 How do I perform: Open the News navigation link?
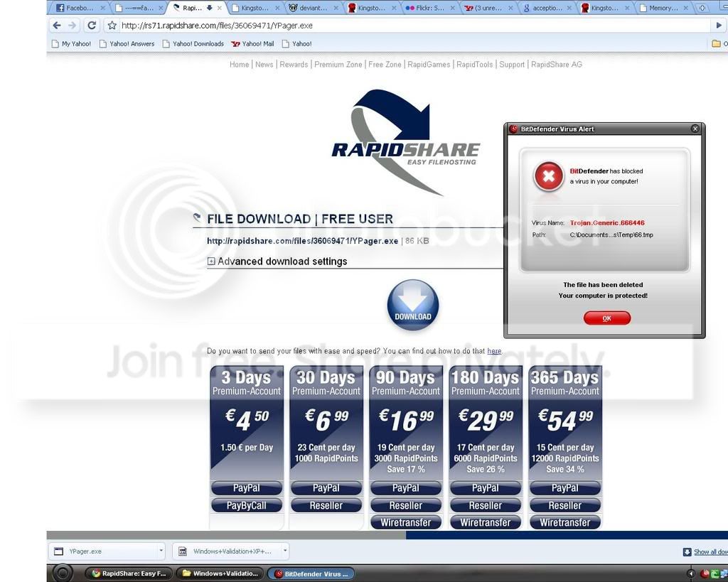coord(264,65)
